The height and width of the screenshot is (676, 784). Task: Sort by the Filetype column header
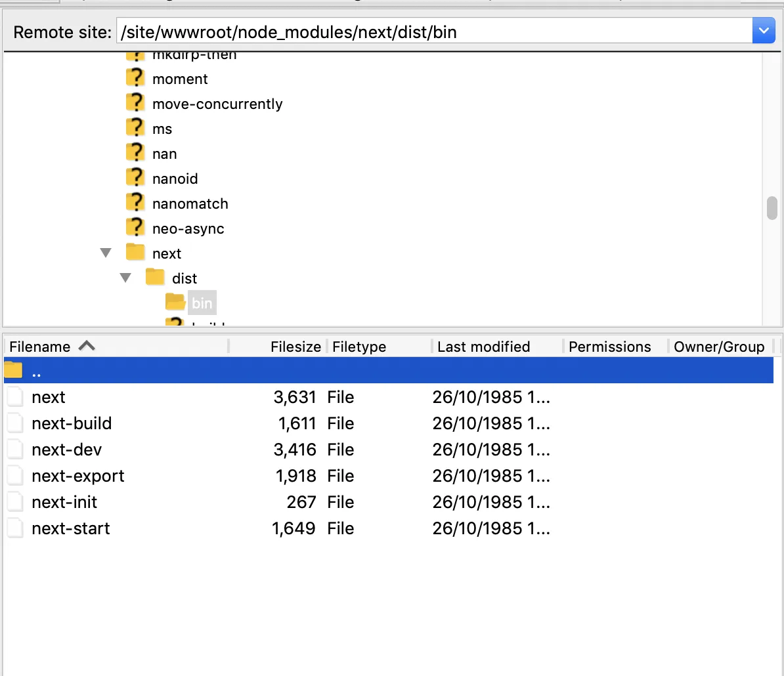(x=379, y=347)
